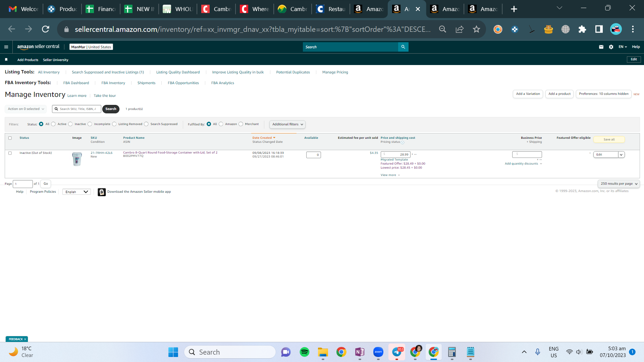
Task: Switch to the WHOL browser tab
Action: (x=178, y=9)
